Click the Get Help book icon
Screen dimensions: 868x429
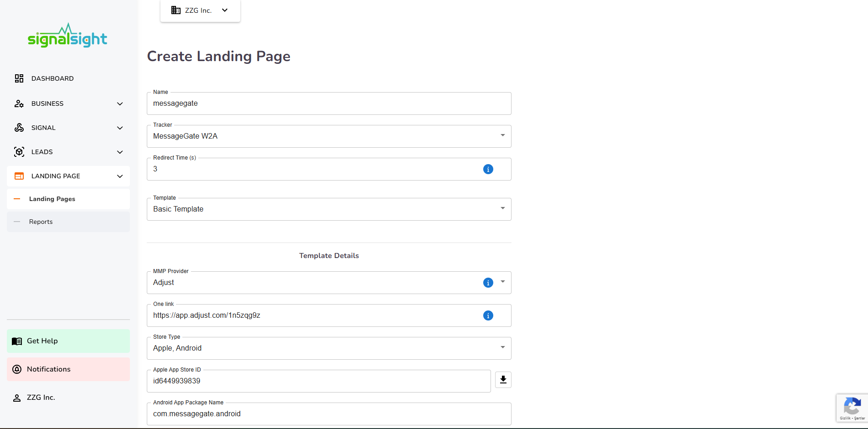point(17,341)
